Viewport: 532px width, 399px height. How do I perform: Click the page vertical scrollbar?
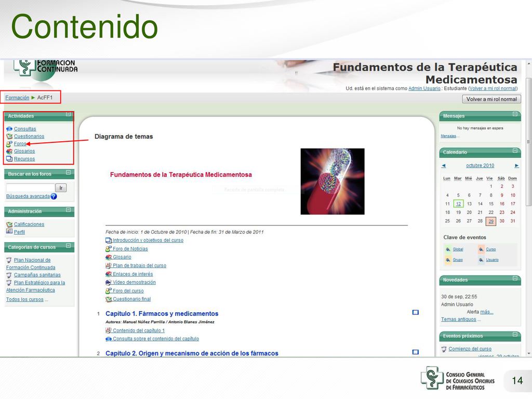528,141
